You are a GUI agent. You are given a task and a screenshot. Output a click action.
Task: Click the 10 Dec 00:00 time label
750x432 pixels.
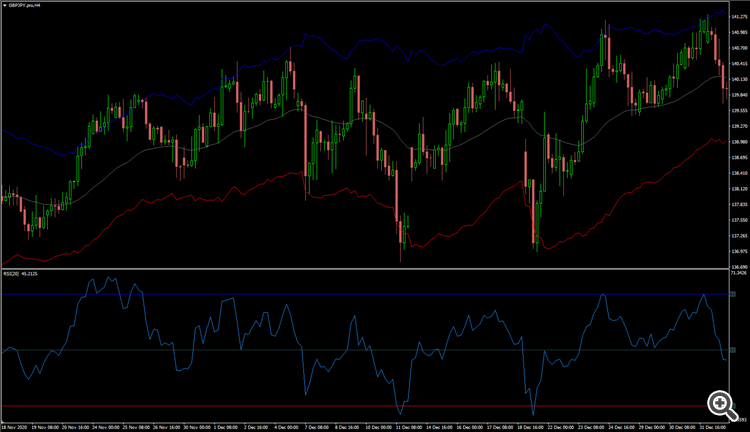tap(379, 427)
